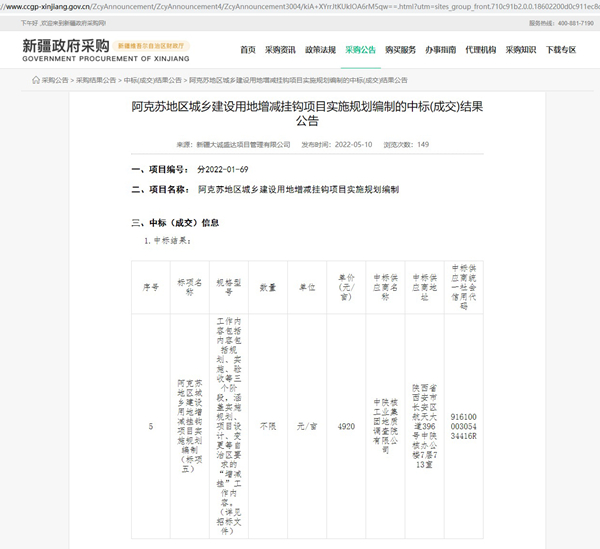The height and width of the screenshot is (549, 600).
Task: Click the 单位 table header
Action: 307,287
